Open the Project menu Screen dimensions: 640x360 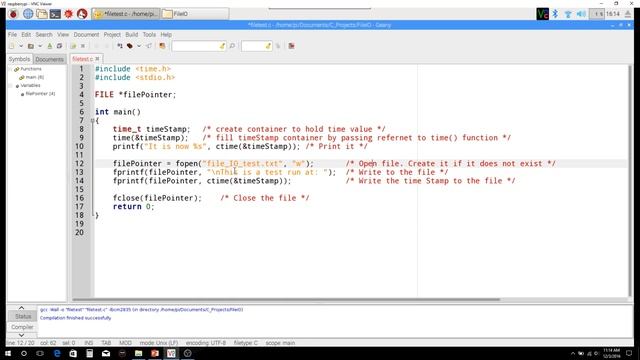tap(112, 35)
